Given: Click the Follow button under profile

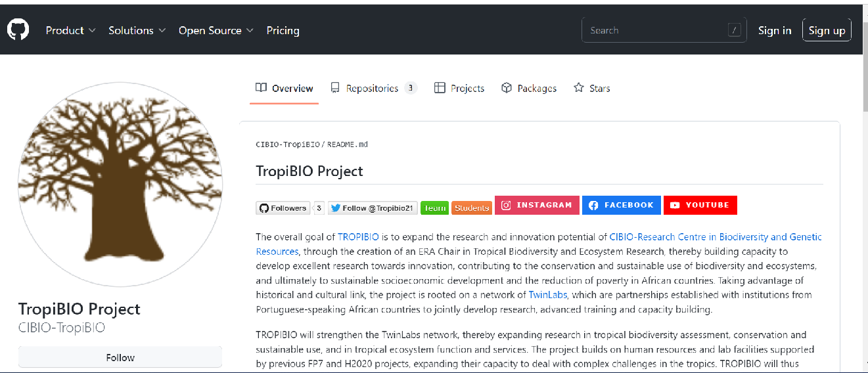Looking at the screenshot, I should (120, 358).
